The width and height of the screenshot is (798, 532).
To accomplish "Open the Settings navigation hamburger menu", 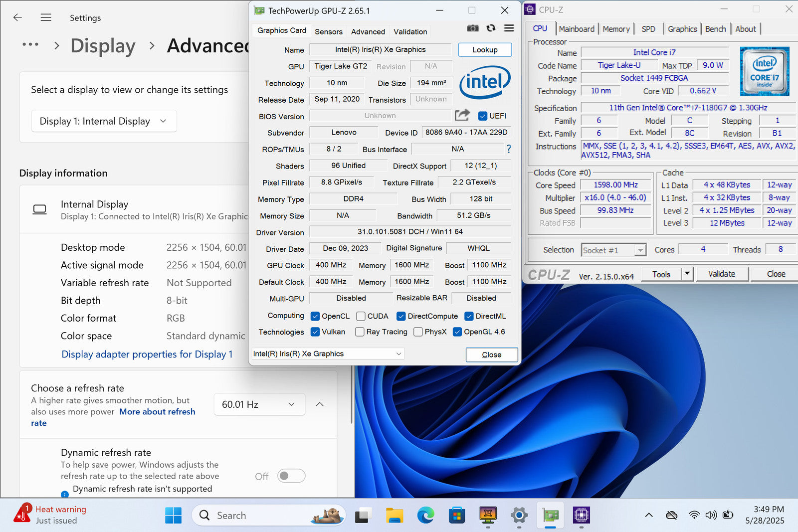I will click(46, 17).
